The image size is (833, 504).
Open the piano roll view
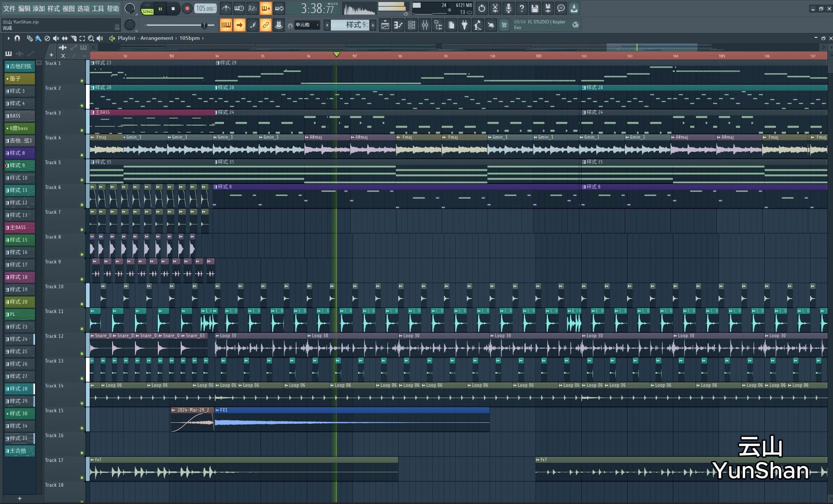pyautogui.click(x=398, y=25)
